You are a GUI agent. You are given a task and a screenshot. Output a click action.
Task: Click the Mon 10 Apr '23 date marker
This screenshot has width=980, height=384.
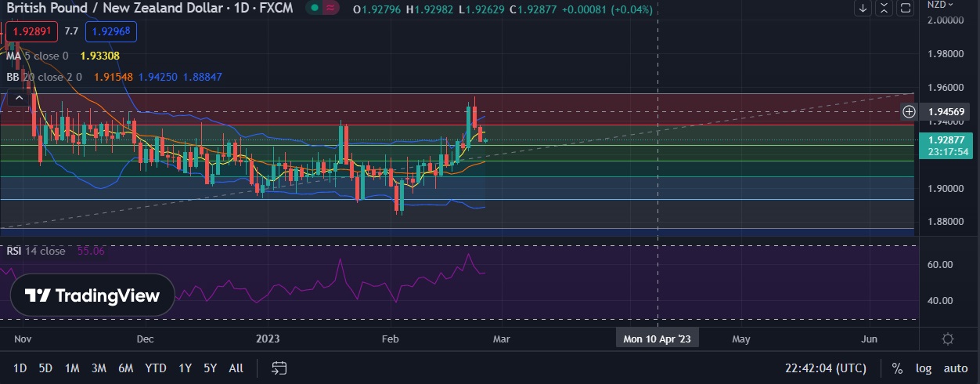(657, 339)
